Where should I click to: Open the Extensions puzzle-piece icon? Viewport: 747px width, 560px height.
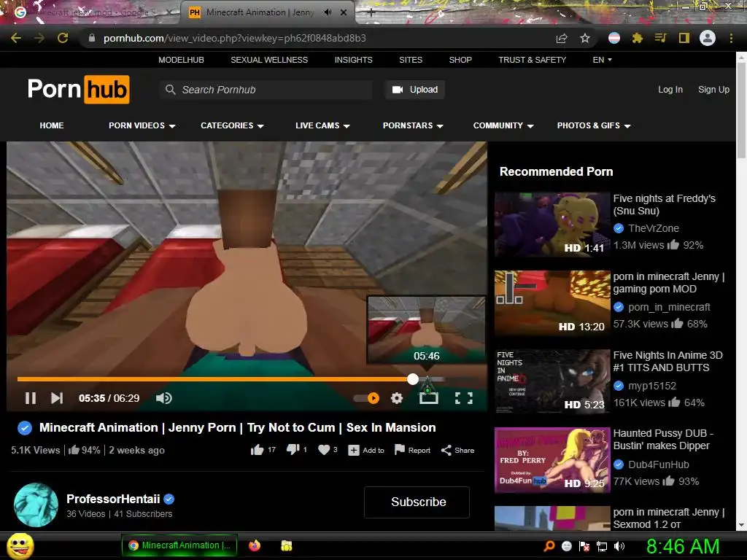pos(637,38)
